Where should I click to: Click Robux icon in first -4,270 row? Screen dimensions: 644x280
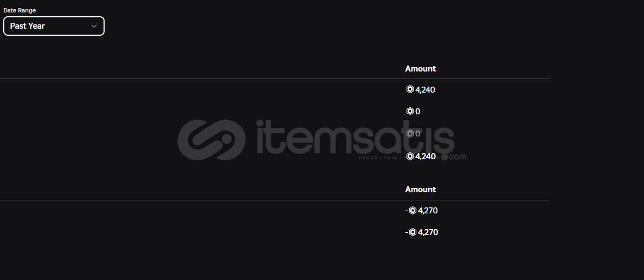413,210
